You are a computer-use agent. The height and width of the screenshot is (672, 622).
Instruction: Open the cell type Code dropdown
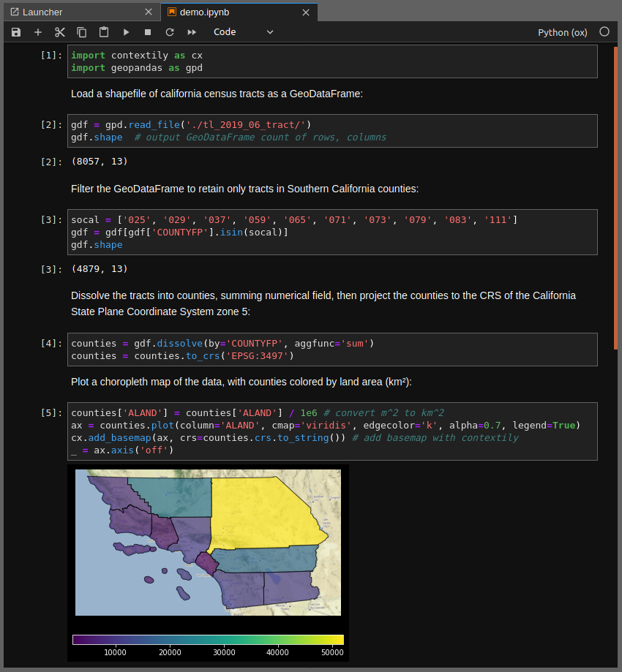(x=243, y=32)
